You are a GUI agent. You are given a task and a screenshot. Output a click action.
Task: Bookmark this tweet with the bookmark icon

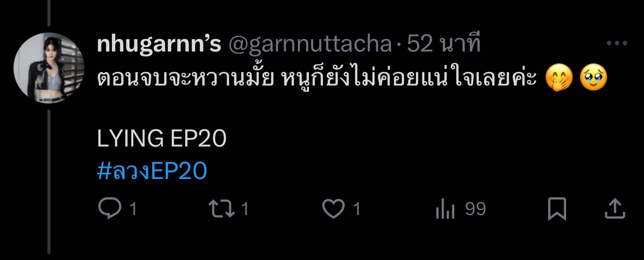coord(557,209)
